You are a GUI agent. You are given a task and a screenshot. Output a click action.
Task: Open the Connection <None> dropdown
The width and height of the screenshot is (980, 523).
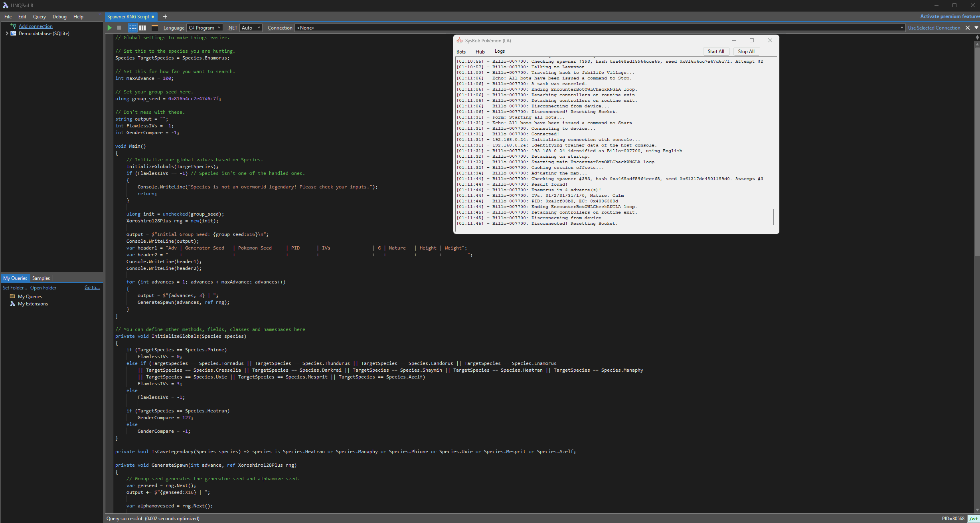coord(599,28)
